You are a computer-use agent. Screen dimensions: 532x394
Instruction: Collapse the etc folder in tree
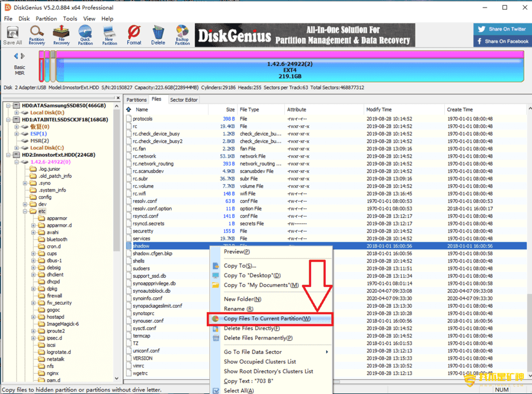coord(25,211)
